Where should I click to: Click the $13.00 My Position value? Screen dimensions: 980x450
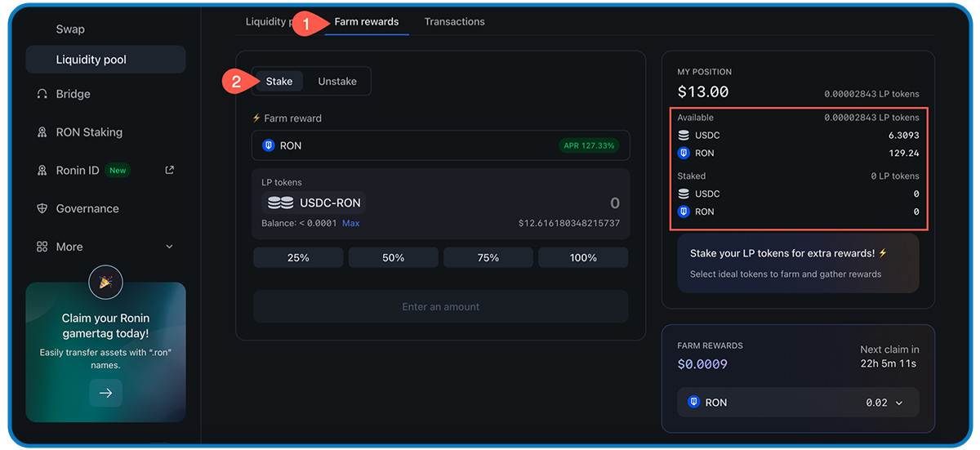(x=703, y=92)
